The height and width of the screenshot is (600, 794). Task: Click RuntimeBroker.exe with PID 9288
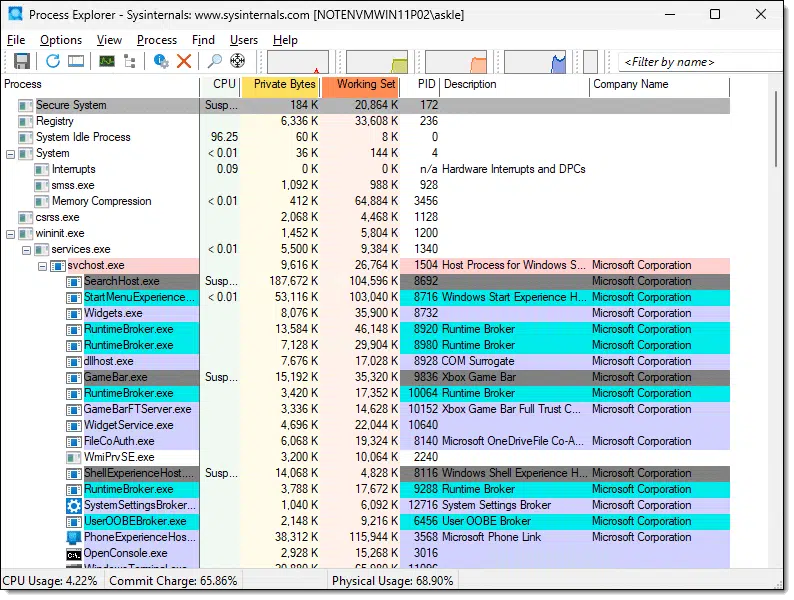(365, 490)
